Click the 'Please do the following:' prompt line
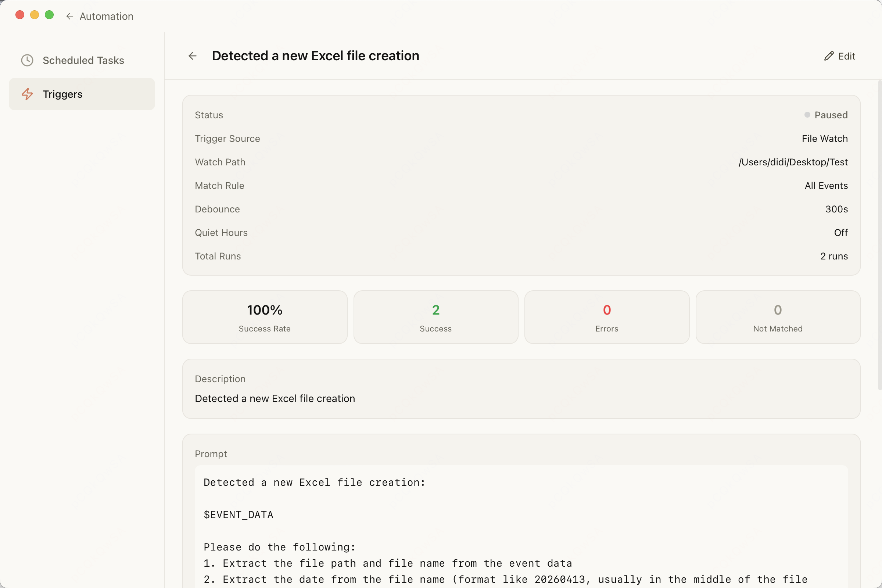Screen dimensions: 882x588 click(x=279, y=547)
